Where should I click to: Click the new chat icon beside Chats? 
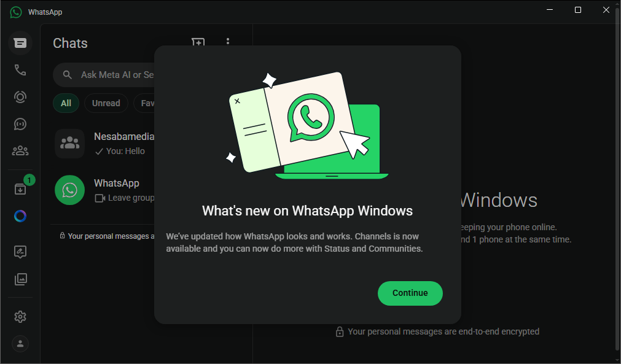pyautogui.click(x=198, y=42)
